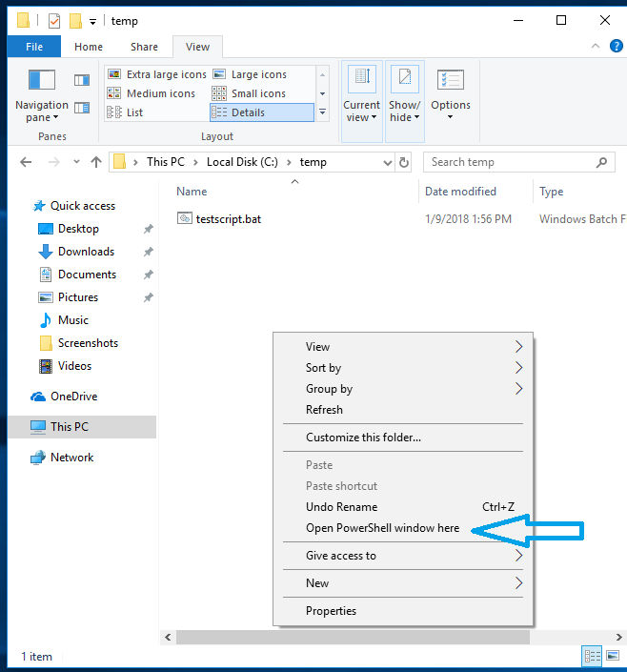Click the Refresh button beside address bar
The width and height of the screenshot is (627, 672).
404,162
